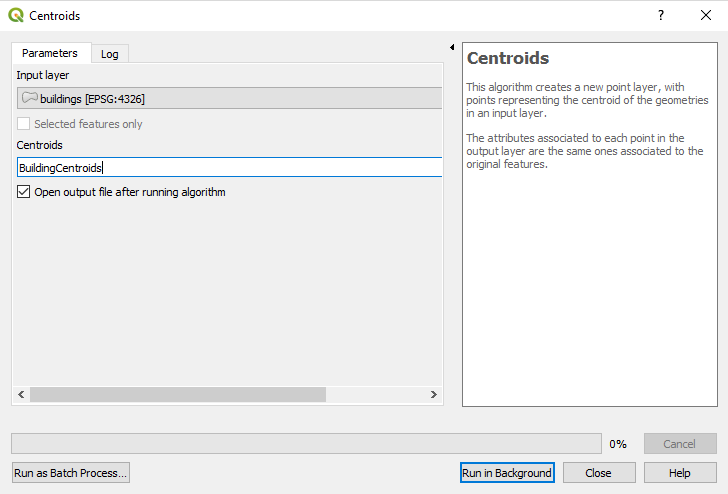
Task: Open the Input layer buildings dropdown
Action: (229, 98)
